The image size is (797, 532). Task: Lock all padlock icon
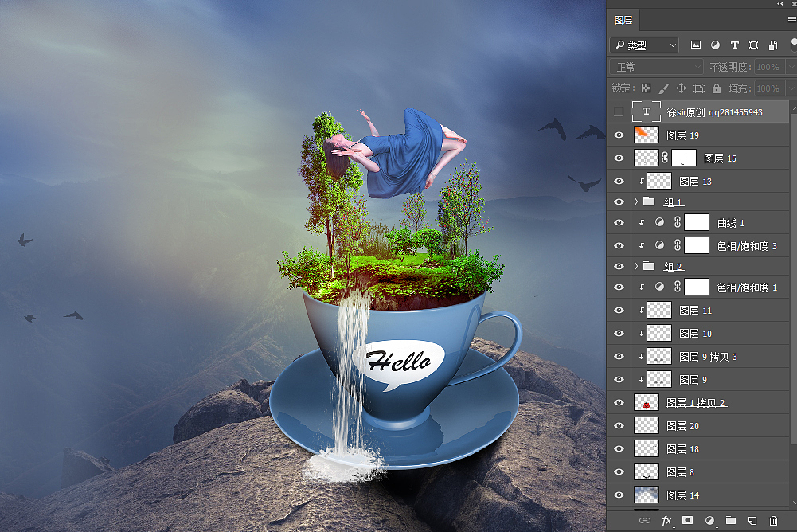click(716, 88)
